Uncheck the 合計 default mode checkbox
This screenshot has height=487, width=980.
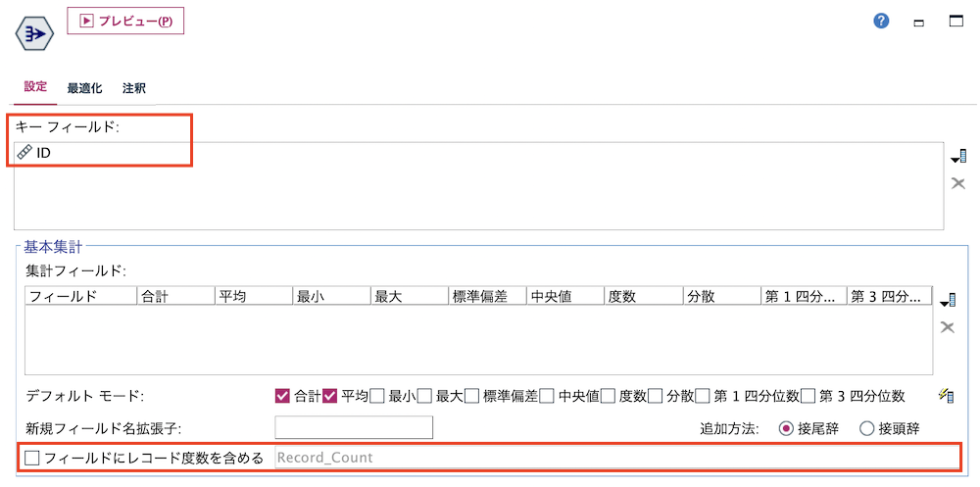[282, 396]
